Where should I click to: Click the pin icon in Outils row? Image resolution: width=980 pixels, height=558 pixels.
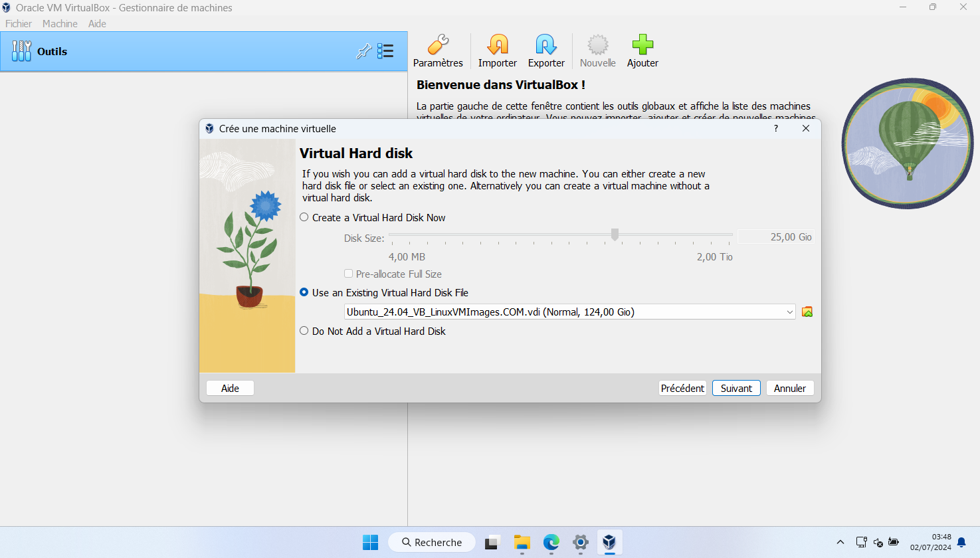363,51
